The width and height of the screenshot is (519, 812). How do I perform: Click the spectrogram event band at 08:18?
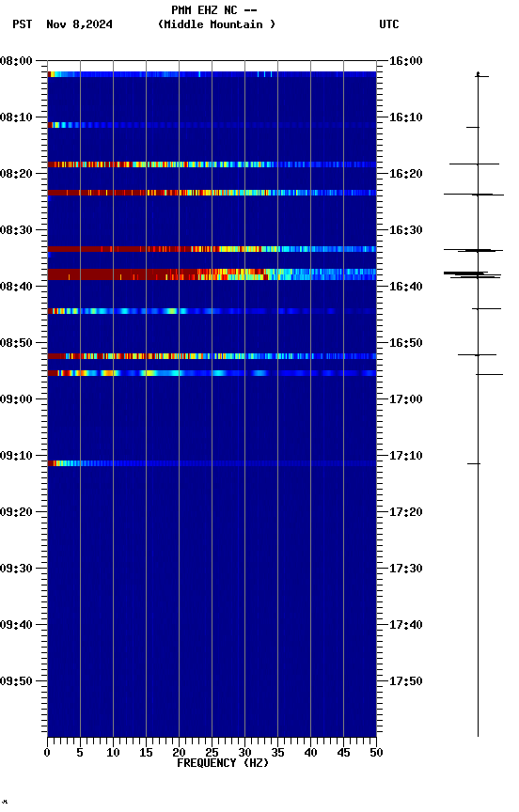212,164
